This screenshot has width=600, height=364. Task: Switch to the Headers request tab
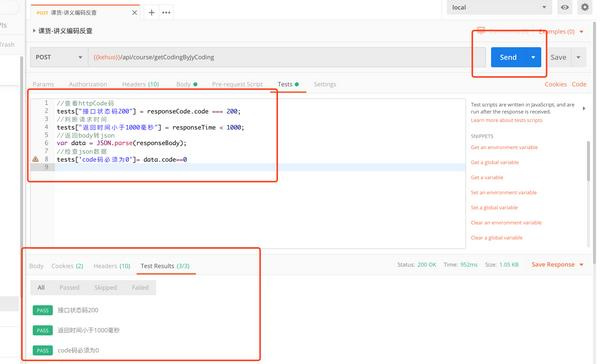(140, 84)
